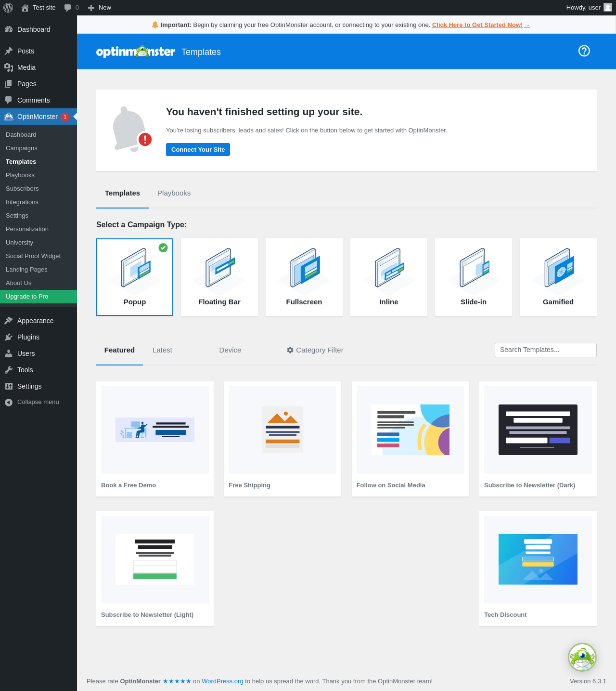616x691 pixels.
Task: Open About Us submenu item
Action: [18, 283]
